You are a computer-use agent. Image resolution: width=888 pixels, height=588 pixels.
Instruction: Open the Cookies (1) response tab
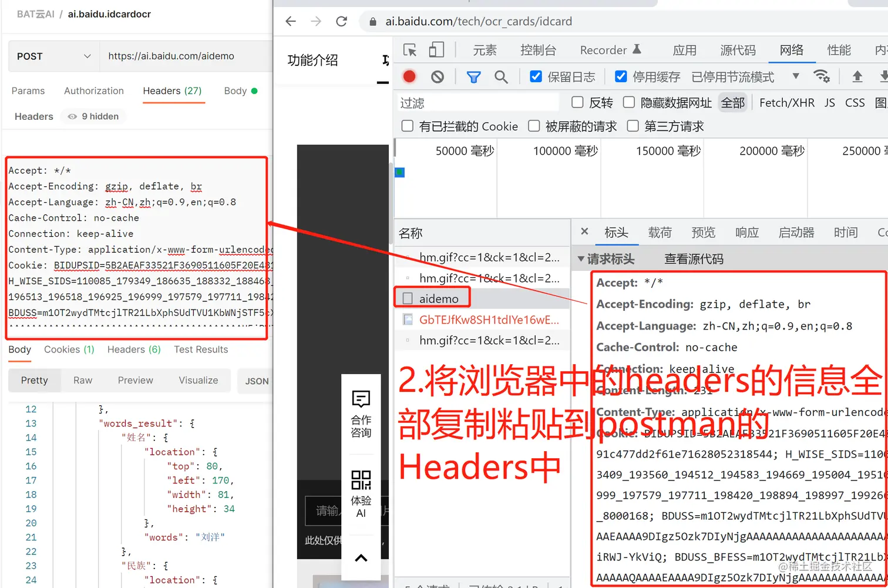(x=69, y=350)
